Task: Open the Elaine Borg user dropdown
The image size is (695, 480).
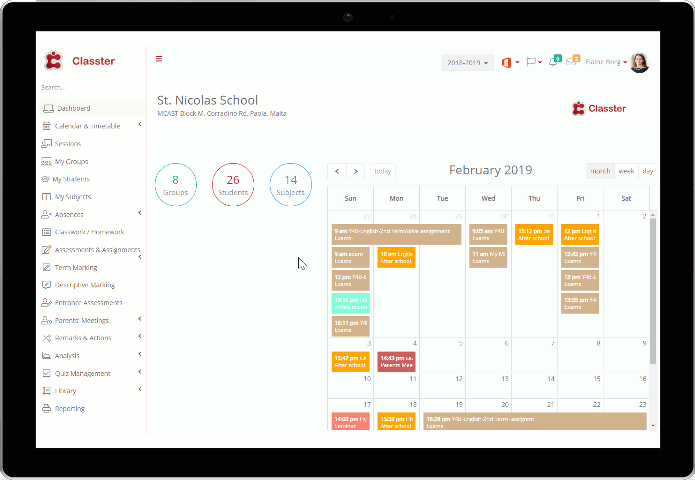Action: click(x=606, y=62)
